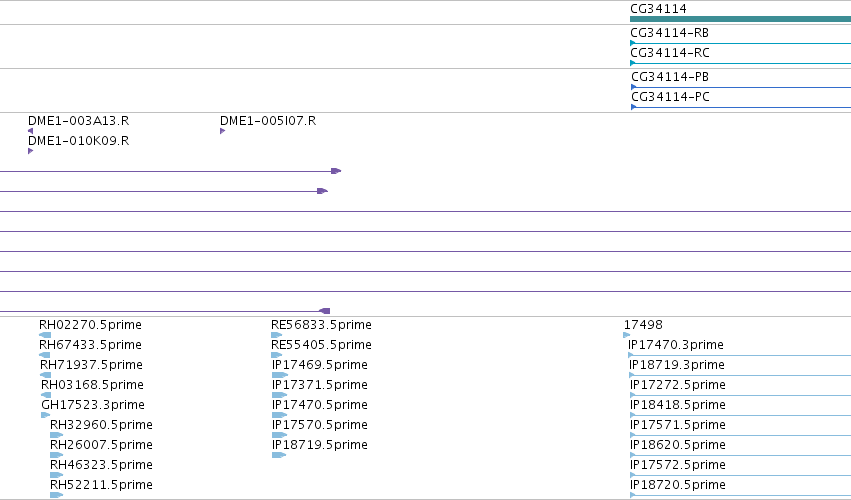The height and width of the screenshot is (500, 851).
Task: Click the RH67433.5prime EST label
Action: [x=90, y=345]
